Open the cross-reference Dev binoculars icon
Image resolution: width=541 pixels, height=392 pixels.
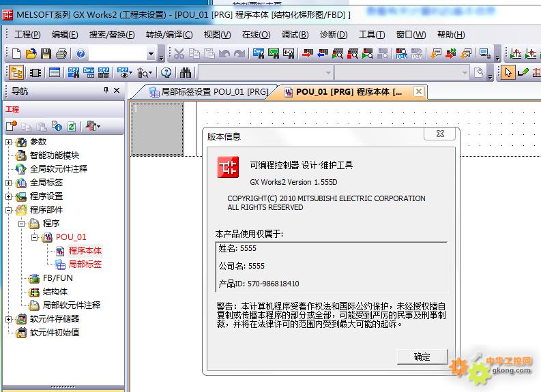tap(74, 72)
